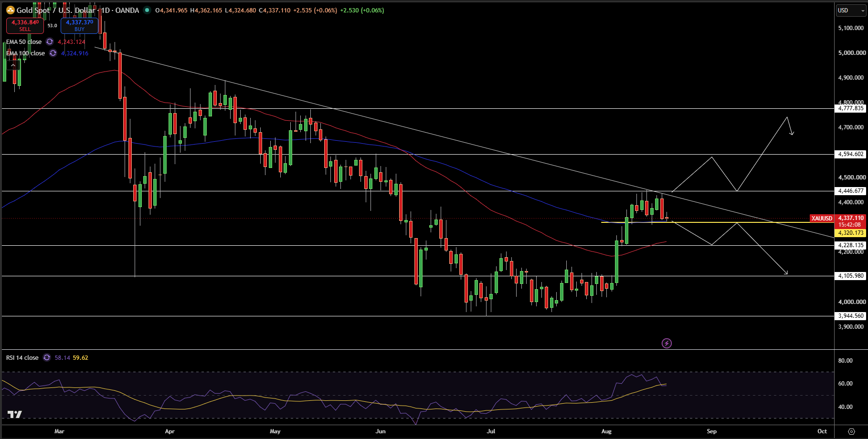Image resolution: width=868 pixels, height=439 pixels.
Task: Click the purple lightning bolt event icon
Action: 667,343
